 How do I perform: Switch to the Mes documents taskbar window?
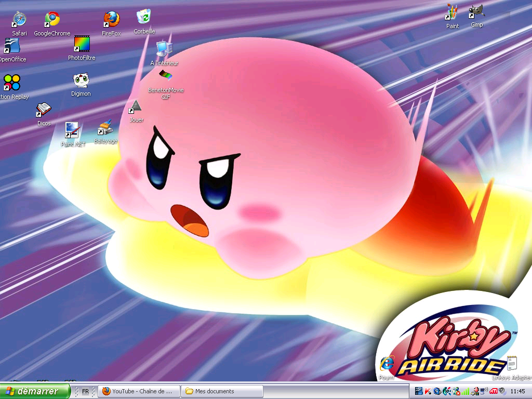pos(222,391)
